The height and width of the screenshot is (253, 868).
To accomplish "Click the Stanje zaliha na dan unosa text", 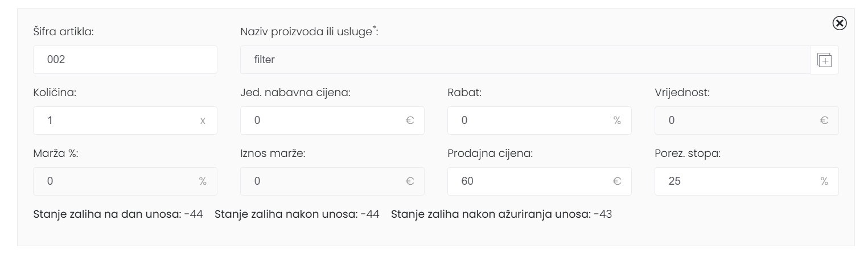I will [118, 214].
